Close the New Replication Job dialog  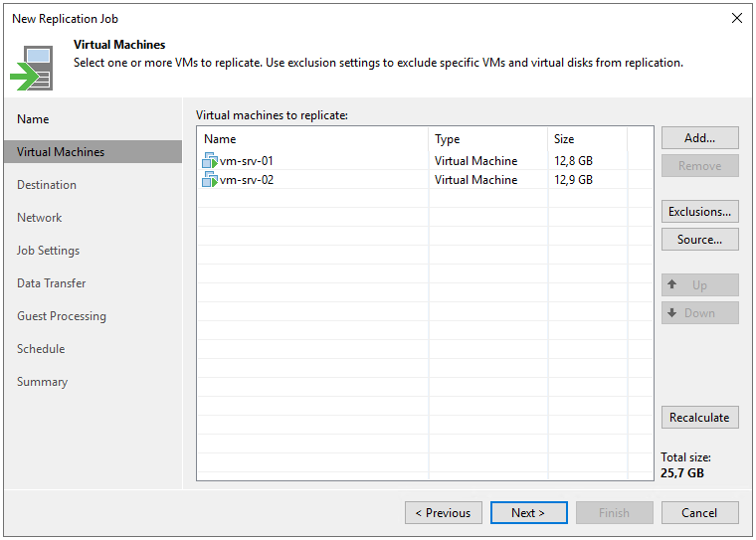737,18
